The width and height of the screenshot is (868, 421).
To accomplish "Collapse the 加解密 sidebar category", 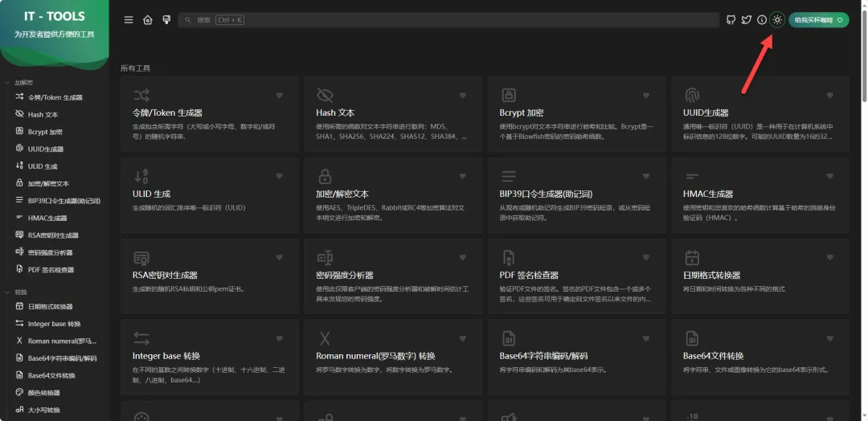I will pyautogui.click(x=18, y=83).
